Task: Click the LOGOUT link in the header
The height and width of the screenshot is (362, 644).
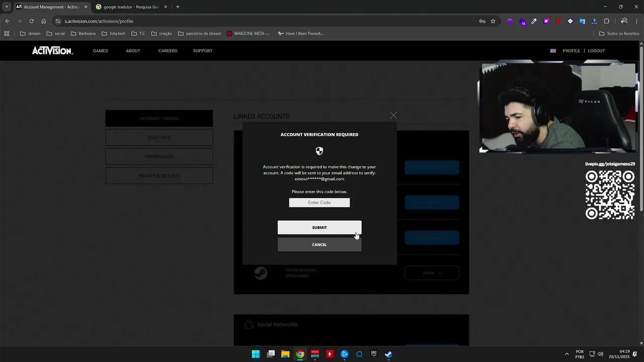Action: [x=596, y=51]
